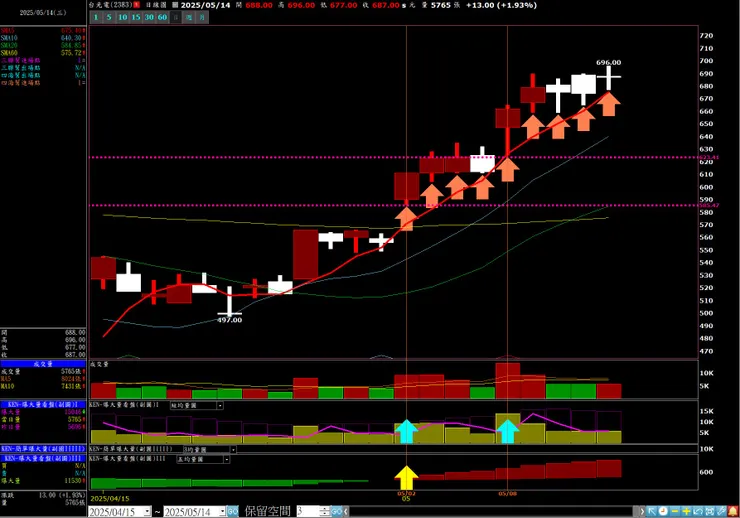This screenshot has height=518, width=740.
Task: Click the horizontal chart scrollbar track
Action: [494, 511]
